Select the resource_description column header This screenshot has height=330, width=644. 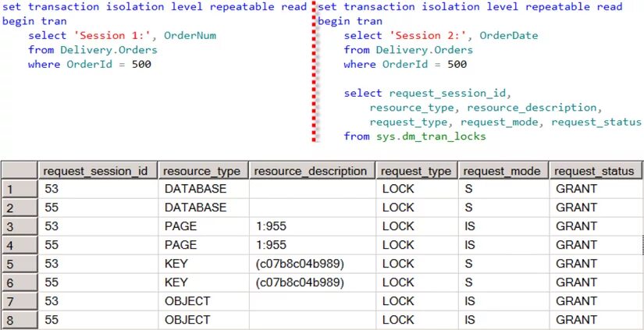pyautogui.click(x=311, y=171)
